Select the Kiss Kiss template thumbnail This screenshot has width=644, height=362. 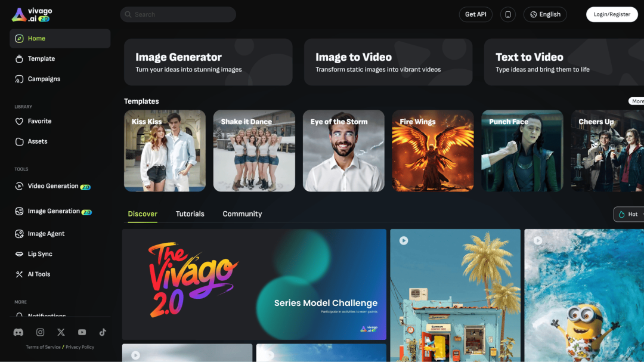coord(165,151)
